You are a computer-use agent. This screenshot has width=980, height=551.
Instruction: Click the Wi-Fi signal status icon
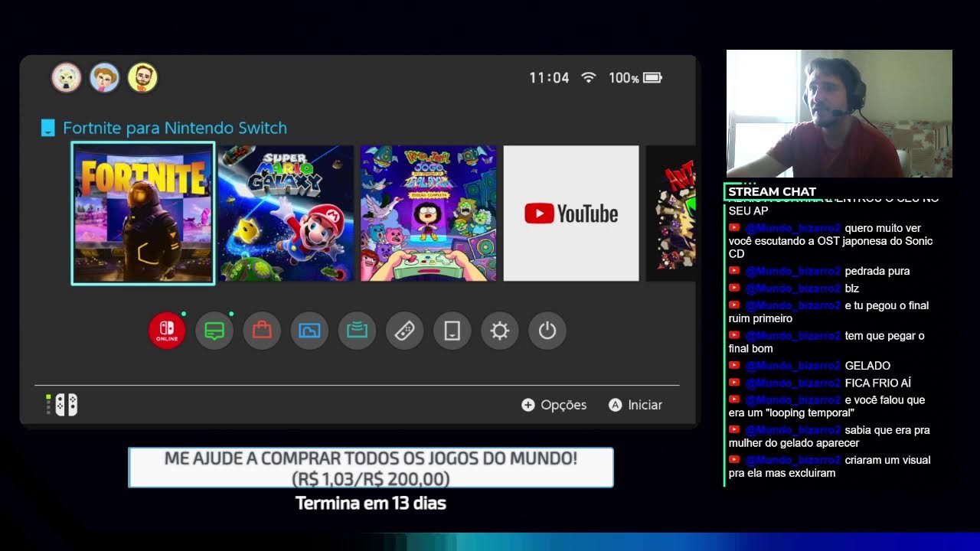pyautogui.click(x=588, y=77)
